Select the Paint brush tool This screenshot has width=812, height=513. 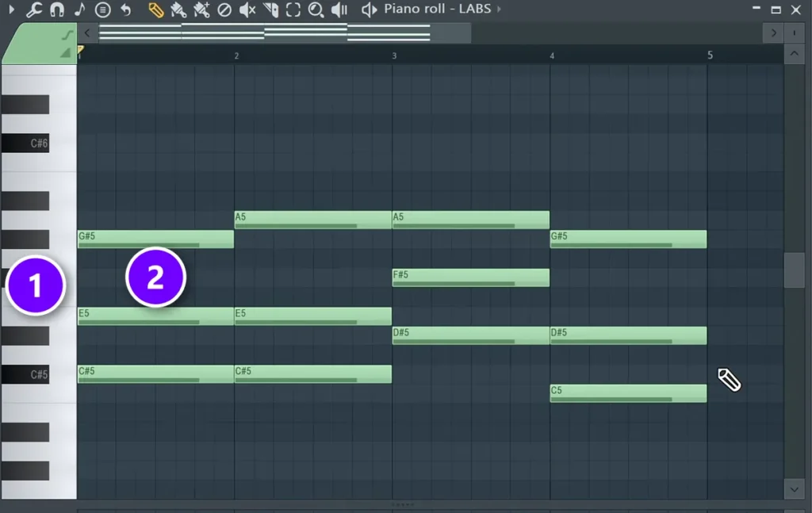point(178,10)
